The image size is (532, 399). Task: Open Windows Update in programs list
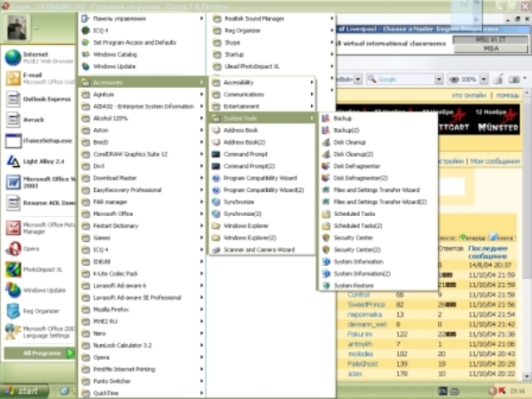(142, 66)
